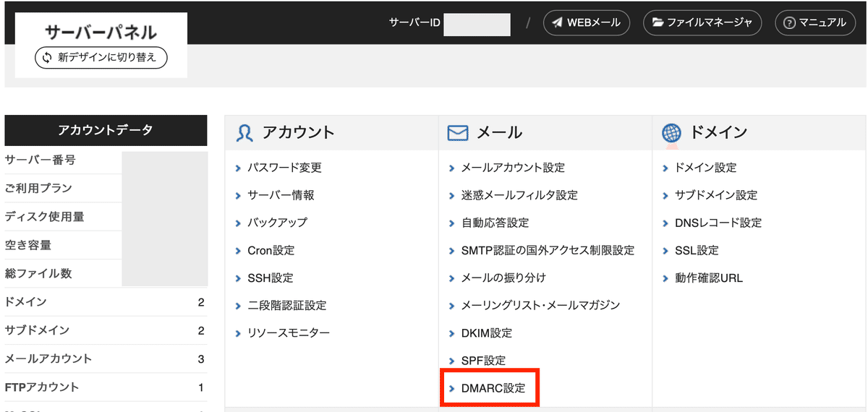
Task: Open リソースモニター
Action: point(289,332)
